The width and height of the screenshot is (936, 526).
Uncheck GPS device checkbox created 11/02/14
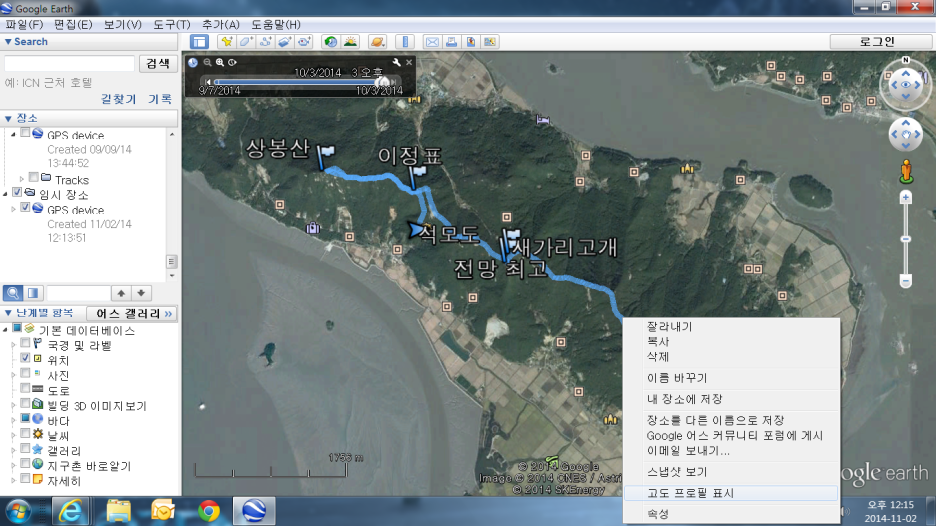point(25,207)
